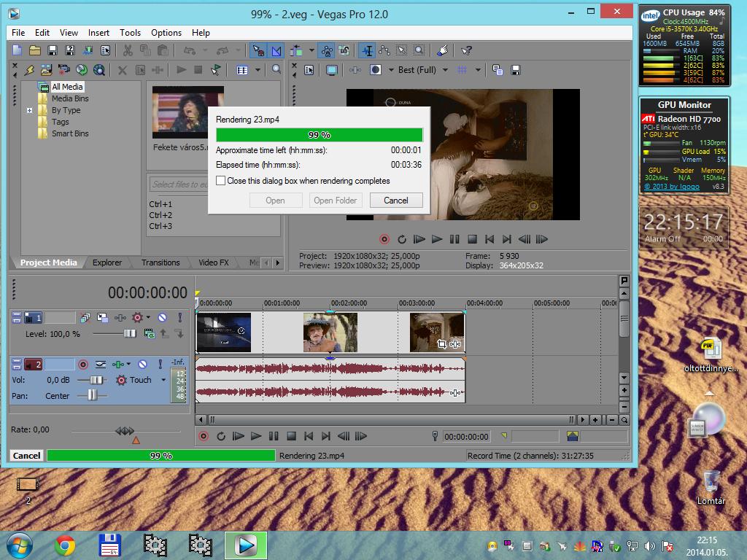
Task: Click the Save project toolbar icon
Action: pyautogui.click(x=53, y=50)
